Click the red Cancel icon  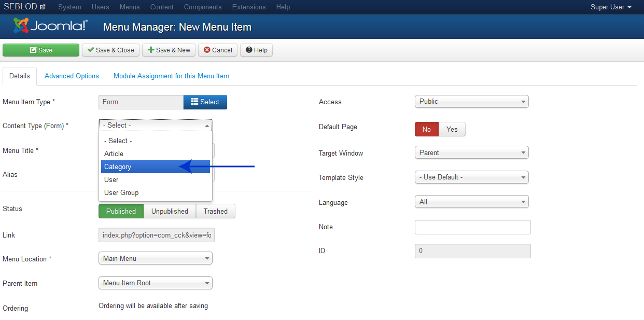point(207,50)
